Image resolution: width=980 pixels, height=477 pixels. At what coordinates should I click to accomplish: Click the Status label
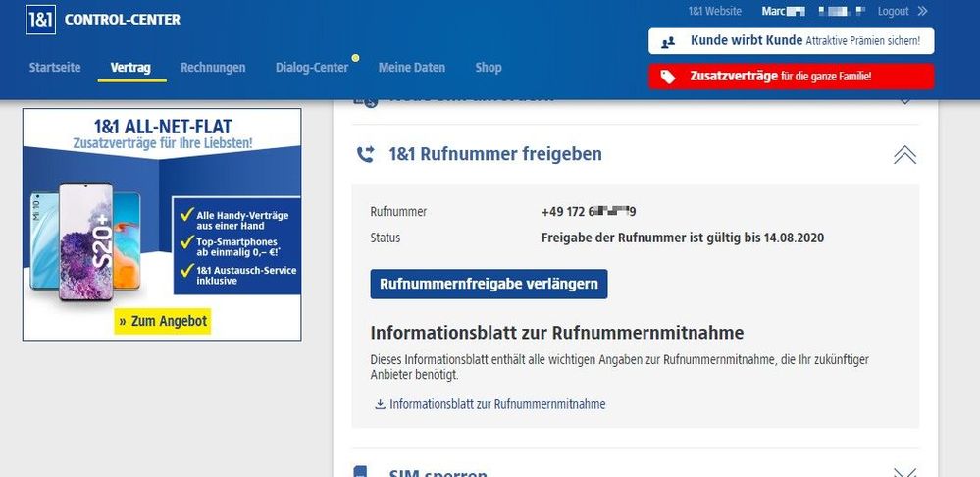pyautogui.click(x=385, y=238)
